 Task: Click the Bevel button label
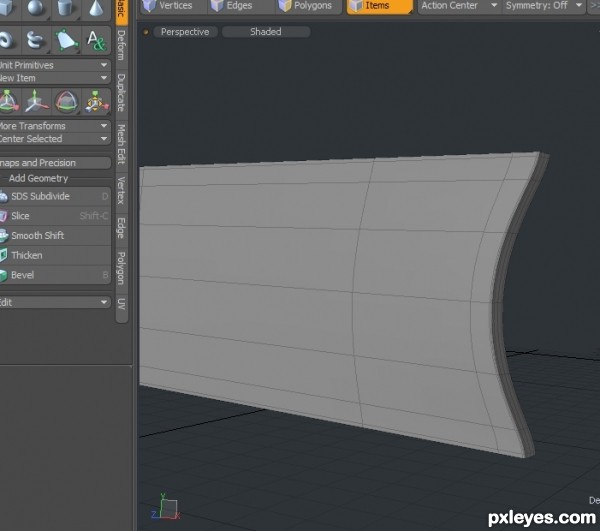(x=22, y=275)
